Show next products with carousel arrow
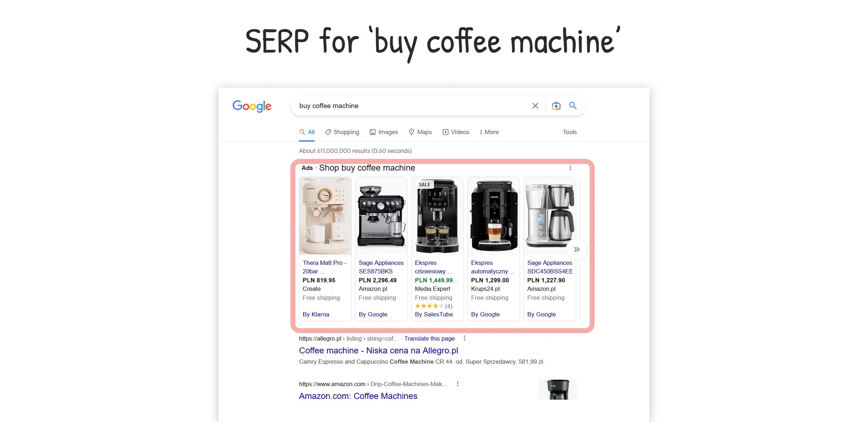This screenshot has height=422, width=868. 577,249
